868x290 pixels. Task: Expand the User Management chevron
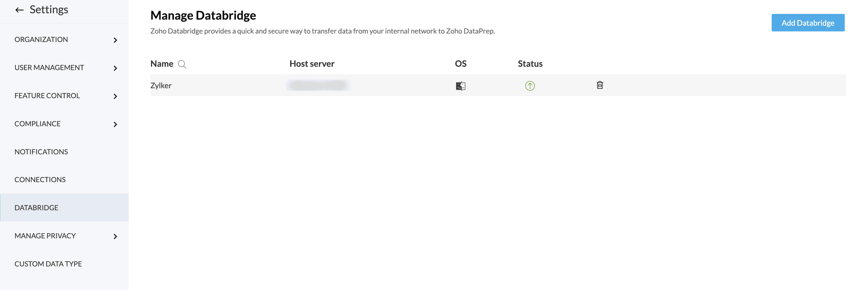pos(115,68)
